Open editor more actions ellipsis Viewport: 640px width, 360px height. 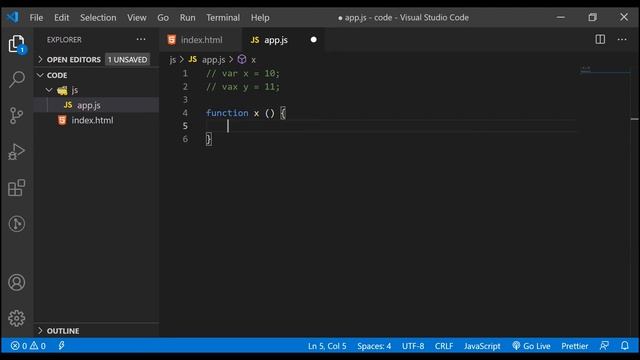click(x=622, y=40)
